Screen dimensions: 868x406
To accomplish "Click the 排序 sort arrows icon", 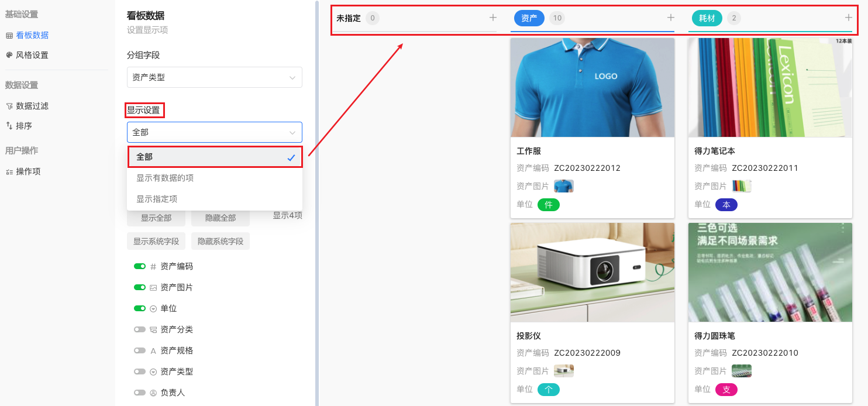I will [x=9, y=126].
